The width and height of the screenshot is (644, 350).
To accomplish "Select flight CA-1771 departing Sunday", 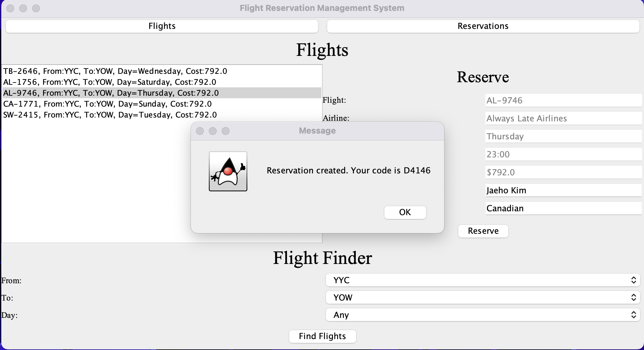I will [x=107, y=103].
